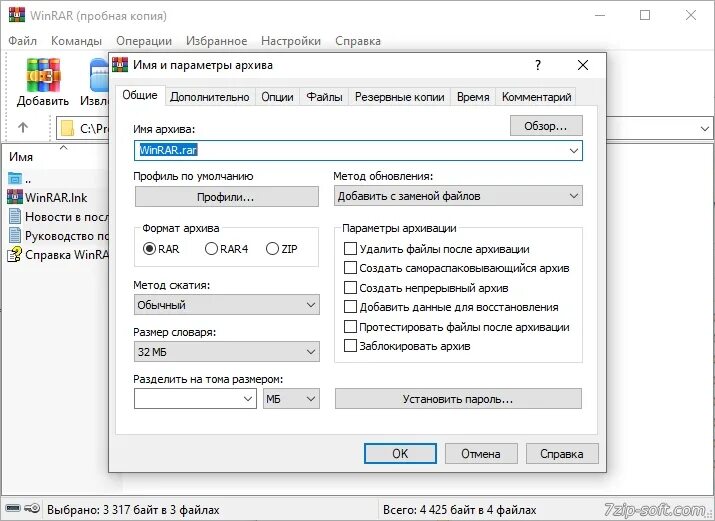This screenshot has height=521, width=715.
Task: Click Отмена button
Action: [x=481, y=454]
